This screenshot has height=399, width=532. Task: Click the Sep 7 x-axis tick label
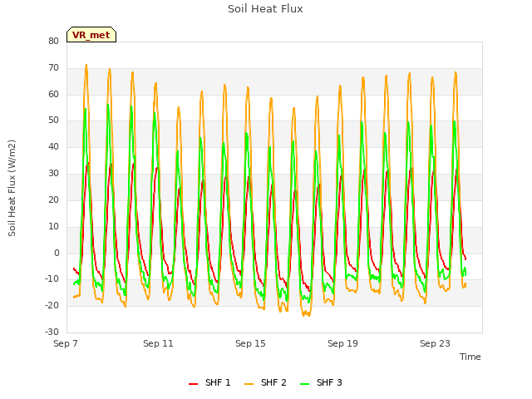(x=66, y=343)
